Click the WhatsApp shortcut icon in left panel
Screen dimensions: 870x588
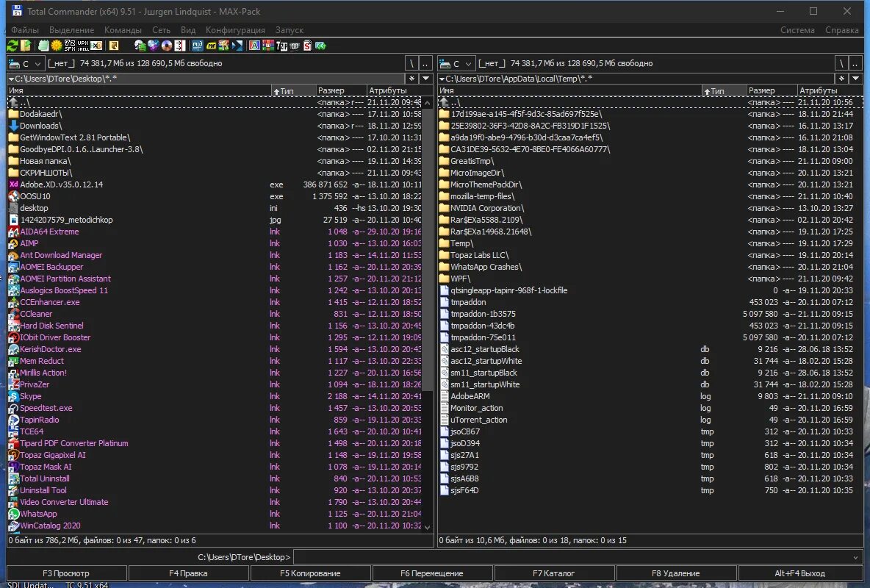[13, 514]
